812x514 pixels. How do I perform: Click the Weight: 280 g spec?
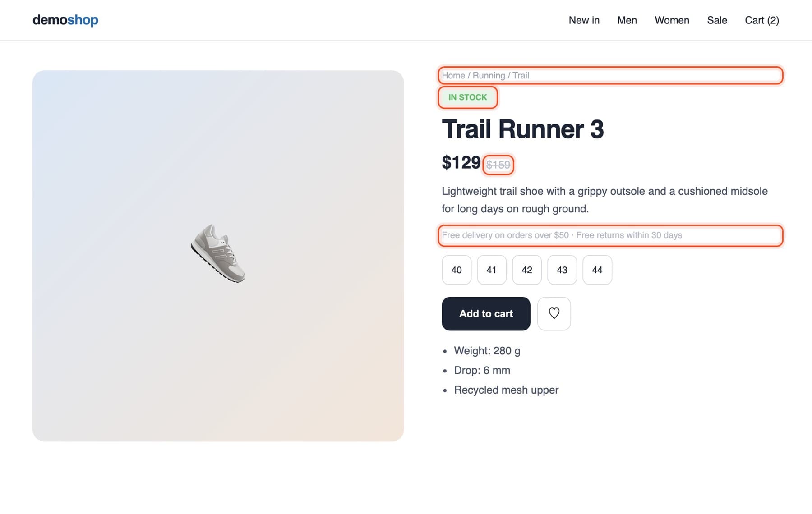coord(487,351)
